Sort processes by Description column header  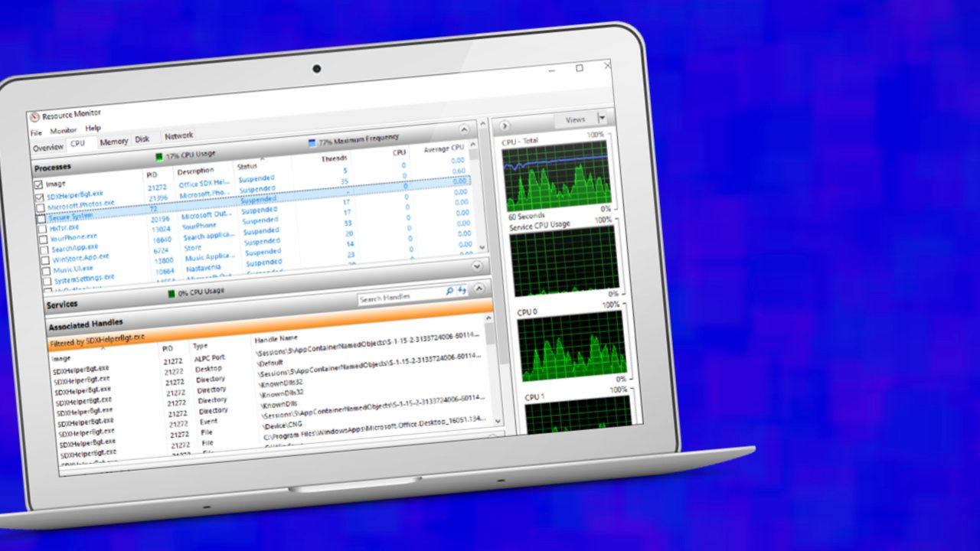point(195,171)
